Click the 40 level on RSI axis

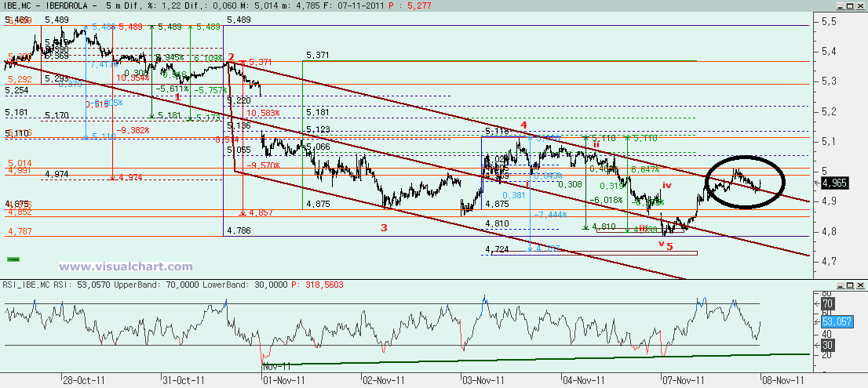coord(827,334)
